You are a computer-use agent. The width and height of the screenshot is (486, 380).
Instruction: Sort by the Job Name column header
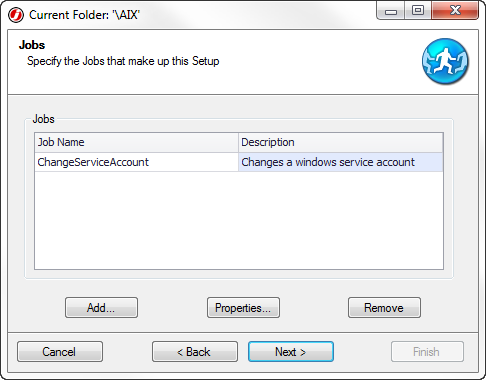coord(136,143)
